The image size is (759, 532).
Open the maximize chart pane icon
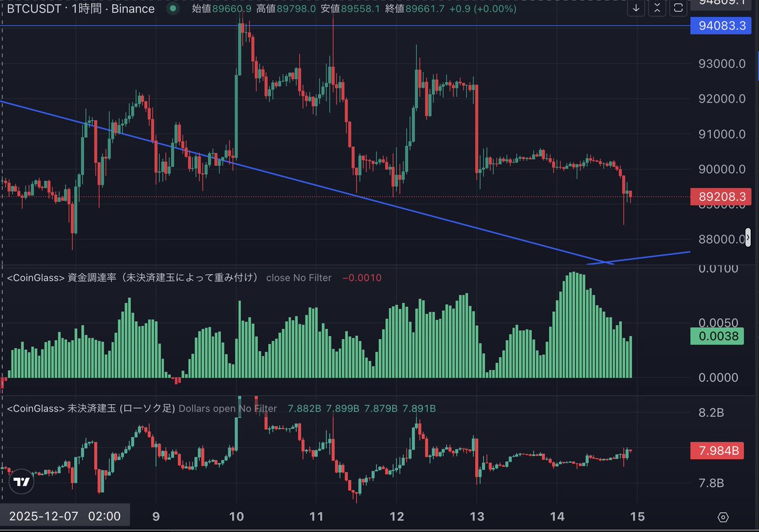[677, 8]
